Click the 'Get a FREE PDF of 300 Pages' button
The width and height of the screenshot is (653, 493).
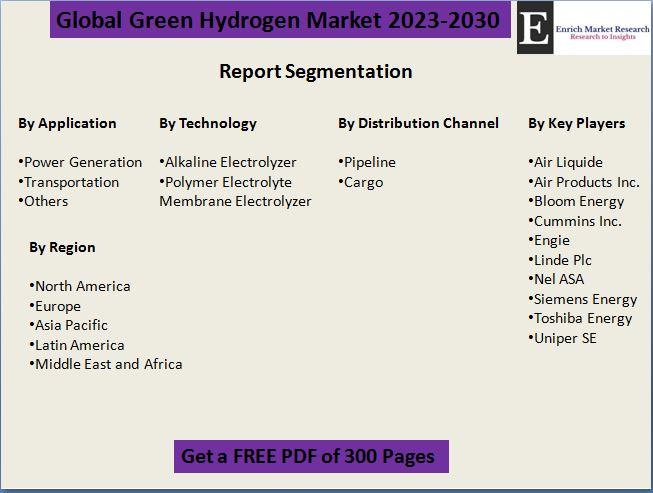coord(311,456)
